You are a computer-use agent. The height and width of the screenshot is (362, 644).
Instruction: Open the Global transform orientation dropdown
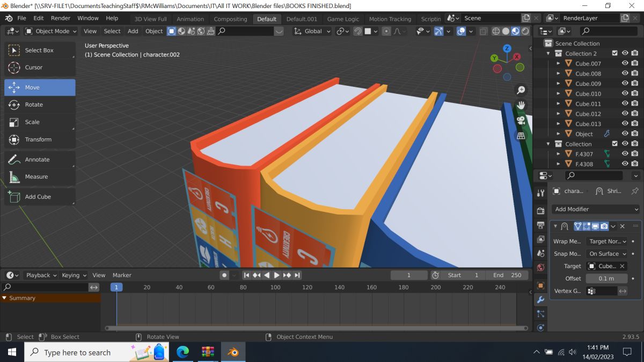click(313, 31)
